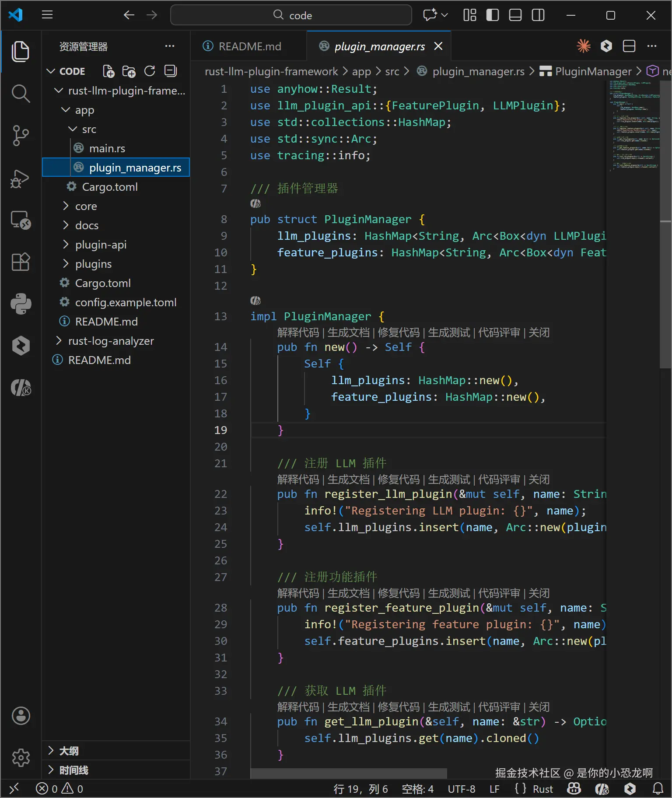
Task: Toggle the bottom panel visibility
Action: pos(515,15)
